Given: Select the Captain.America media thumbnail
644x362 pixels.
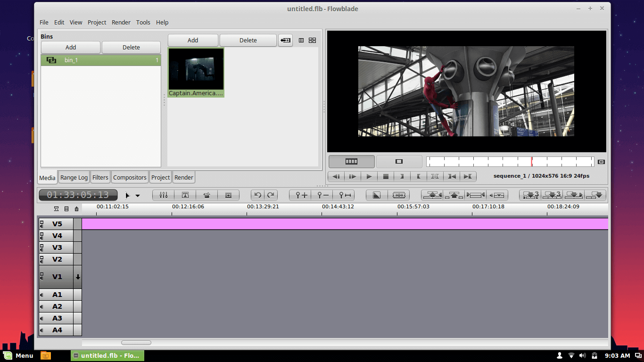Looking at the screenshot, I should click(196, 73).
